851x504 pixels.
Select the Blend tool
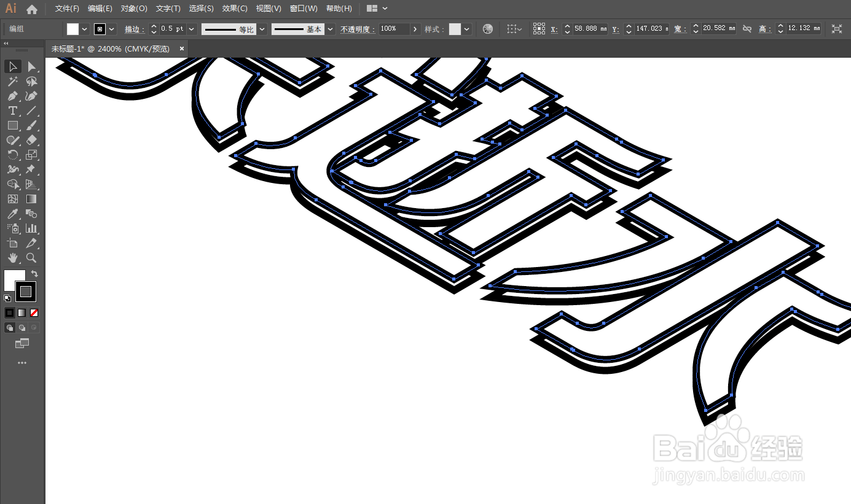(x=31, y=214)
